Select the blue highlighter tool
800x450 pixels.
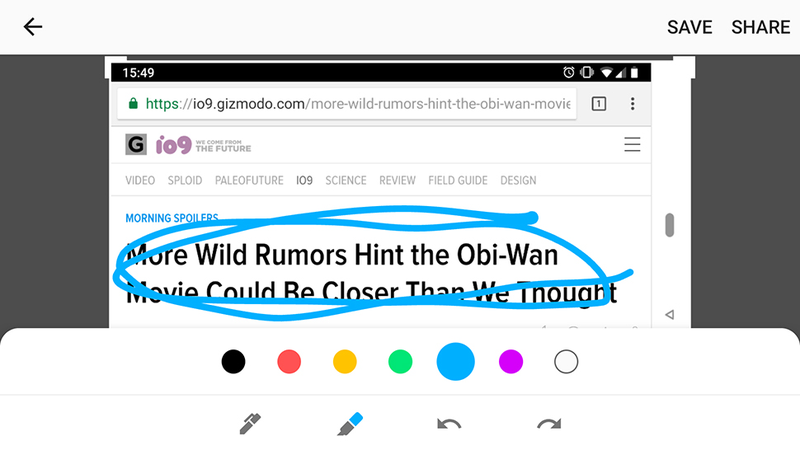pyautogui.click(x=350, y=423)
